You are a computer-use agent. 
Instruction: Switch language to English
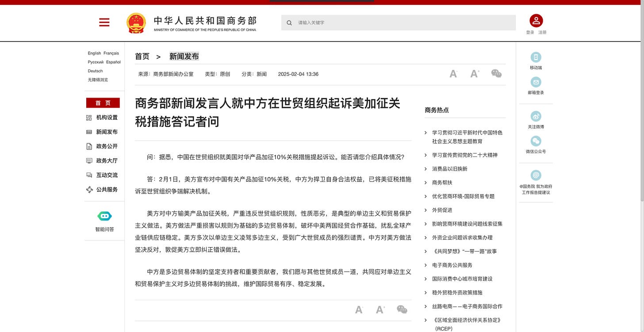click(94, 53)
